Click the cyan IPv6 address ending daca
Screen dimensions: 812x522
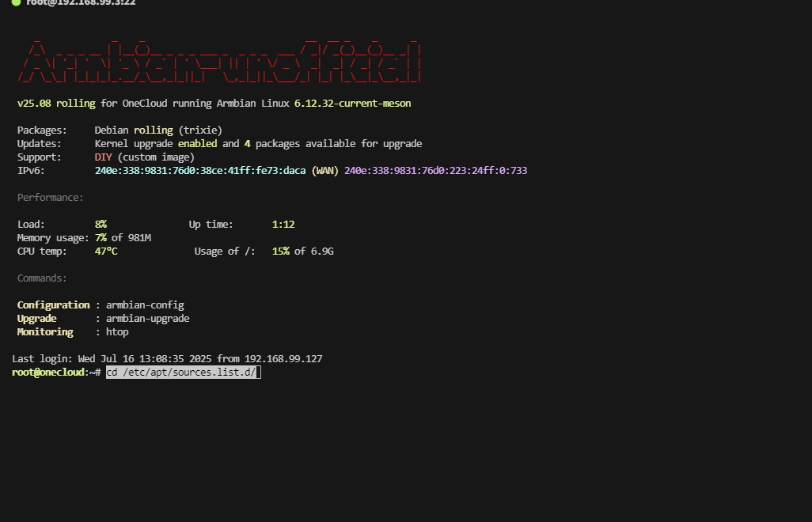(x=200, y=170)
